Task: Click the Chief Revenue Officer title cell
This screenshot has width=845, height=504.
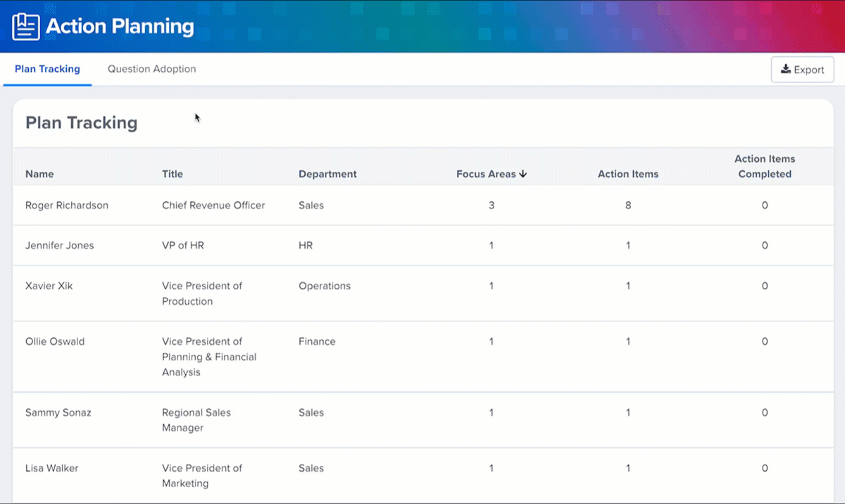Action: 213,206
